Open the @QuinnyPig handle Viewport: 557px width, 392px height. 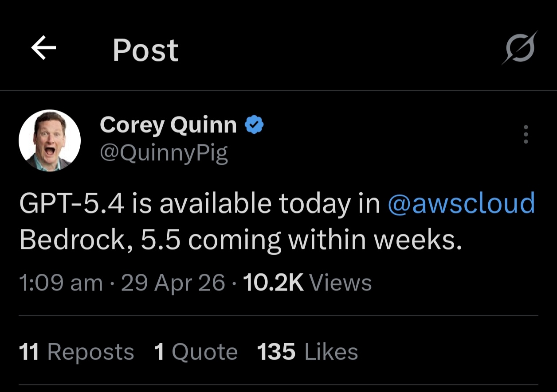[164, 153]
